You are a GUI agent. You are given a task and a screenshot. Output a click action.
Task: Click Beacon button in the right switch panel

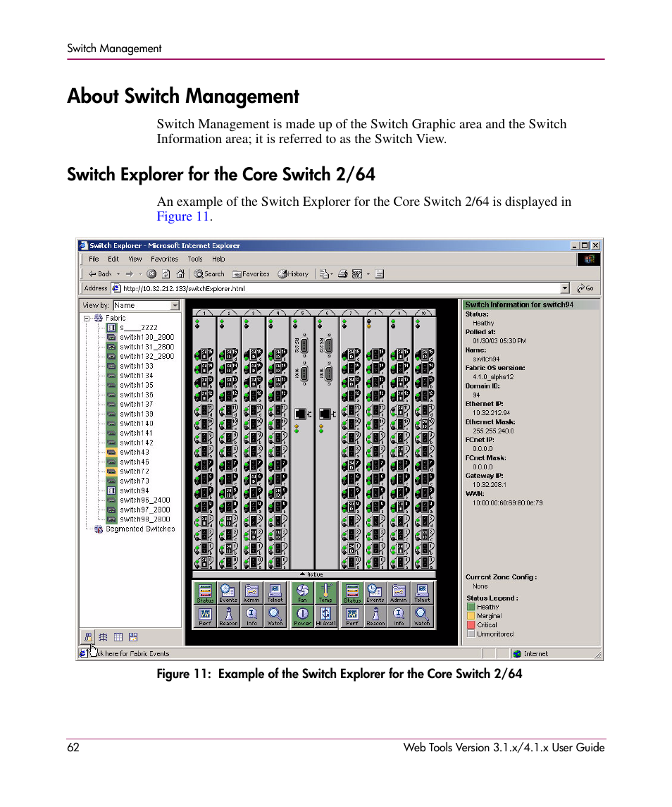(x=375, y=616)
